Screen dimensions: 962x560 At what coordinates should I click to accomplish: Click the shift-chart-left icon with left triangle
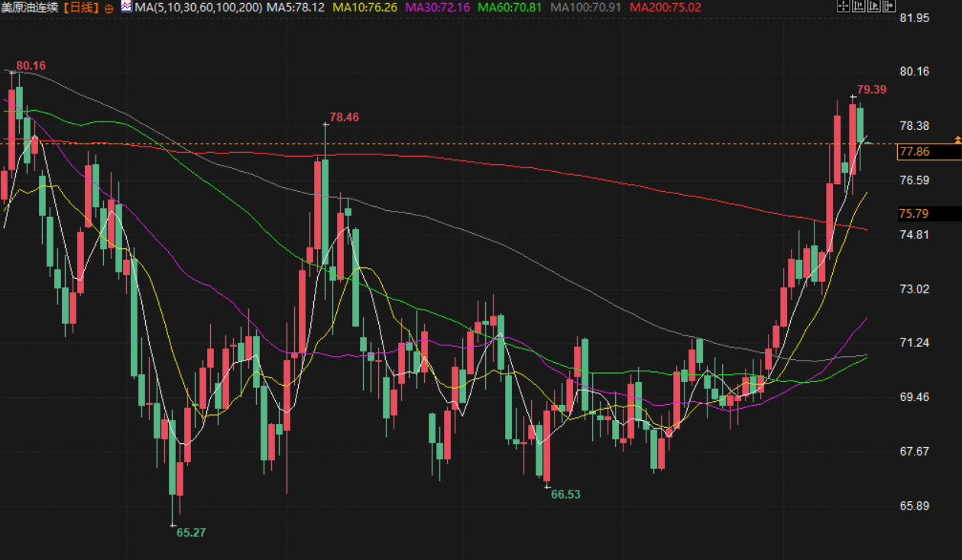point(859,5)
